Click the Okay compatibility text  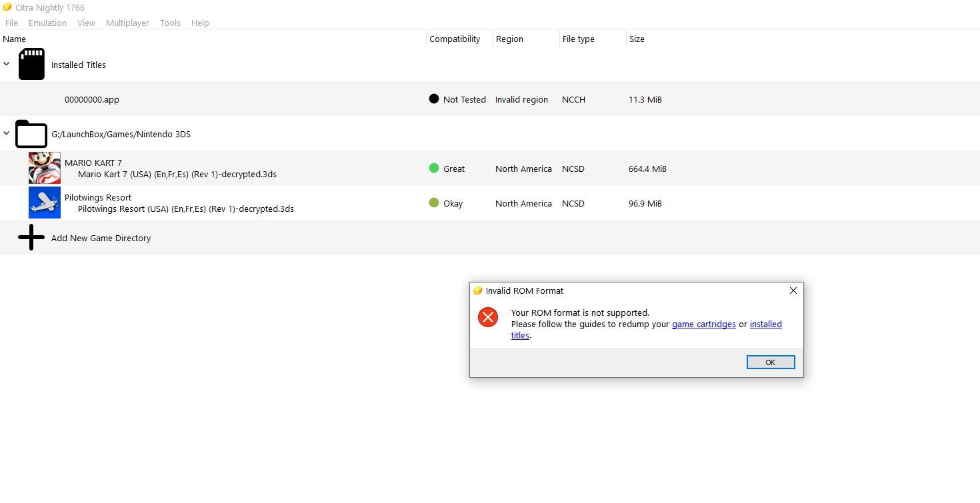453,203
